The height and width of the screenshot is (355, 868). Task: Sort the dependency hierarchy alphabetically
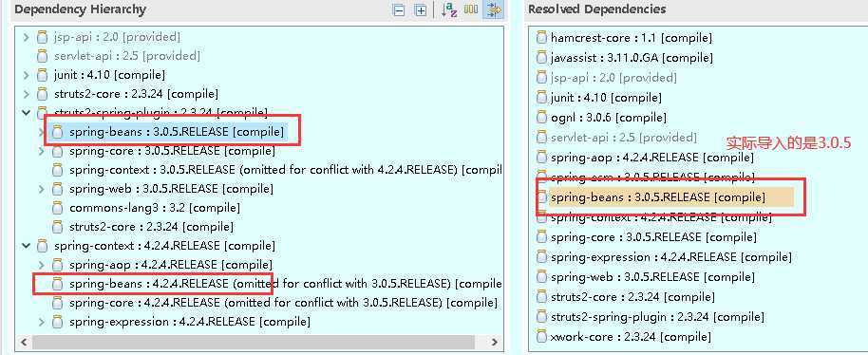point(449,9)
